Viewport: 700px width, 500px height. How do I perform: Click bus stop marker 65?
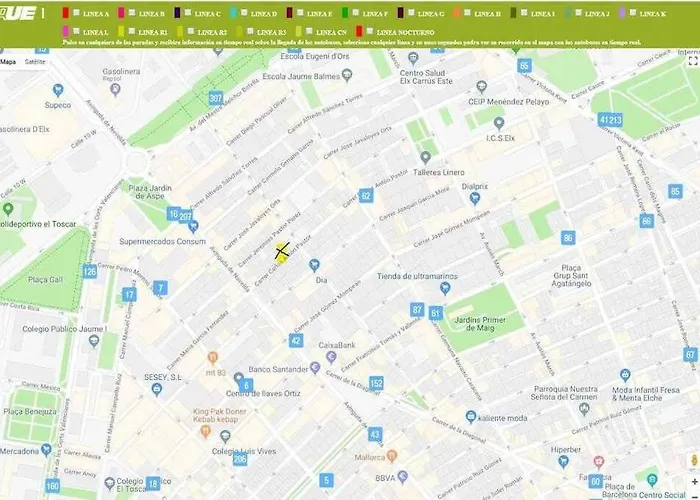click(x=524, y=66)
